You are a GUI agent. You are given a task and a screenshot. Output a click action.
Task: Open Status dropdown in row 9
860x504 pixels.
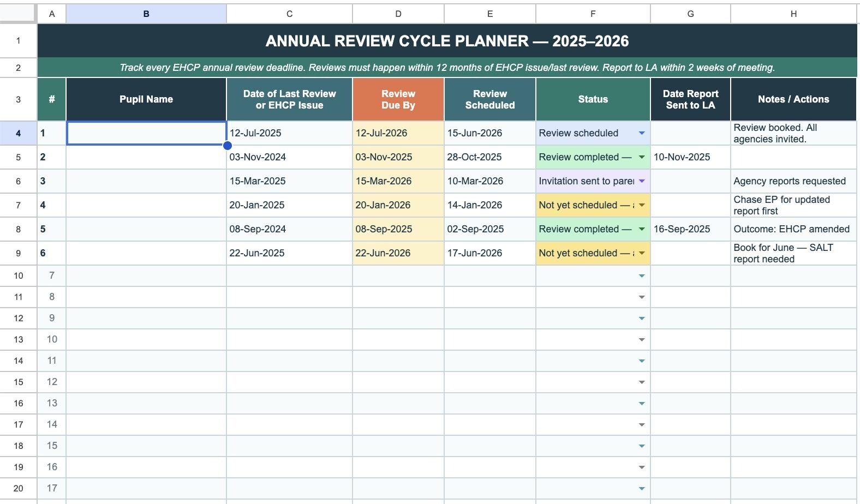tap(642, 253)
